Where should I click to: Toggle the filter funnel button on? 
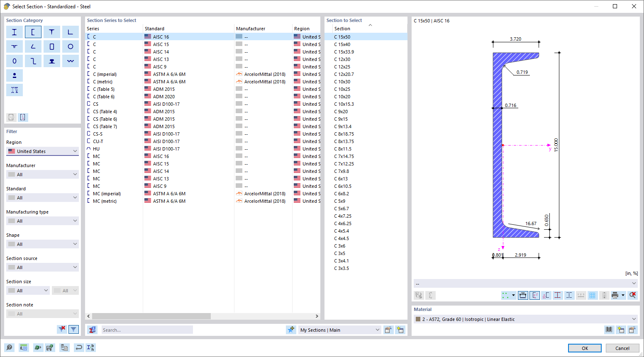click(73, 329)
